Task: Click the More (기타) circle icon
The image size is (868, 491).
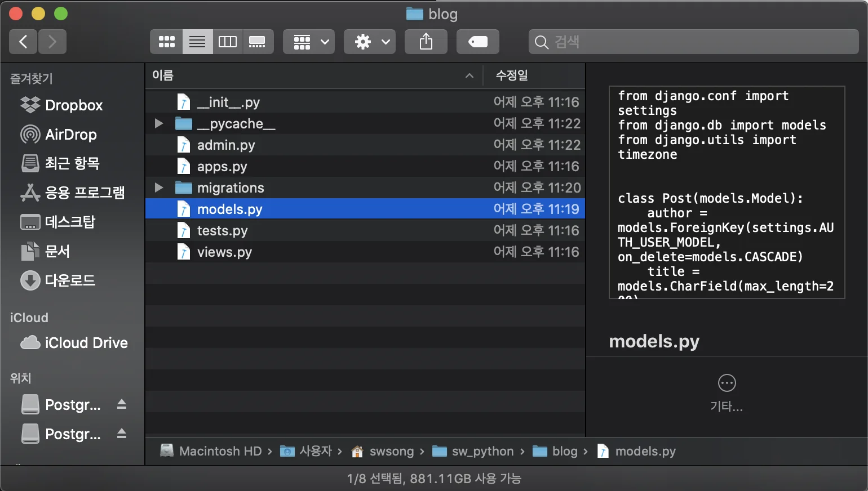Action: pyautogui.click(x=727, y=383)
